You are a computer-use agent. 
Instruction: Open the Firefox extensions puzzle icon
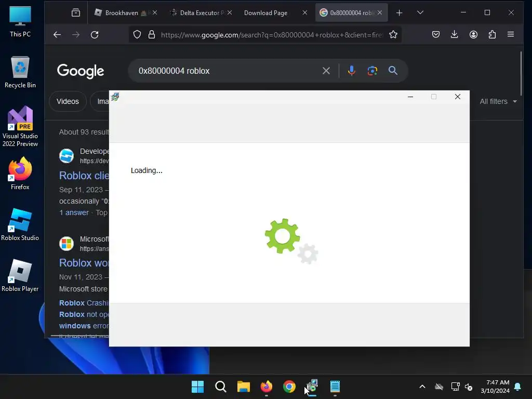(x=493, y=35)
